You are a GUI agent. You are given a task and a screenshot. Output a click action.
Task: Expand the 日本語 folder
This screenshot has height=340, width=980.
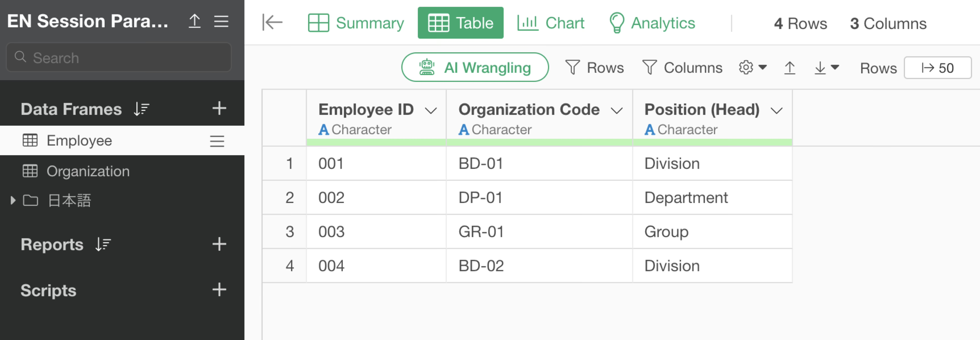tap(13, 200)
